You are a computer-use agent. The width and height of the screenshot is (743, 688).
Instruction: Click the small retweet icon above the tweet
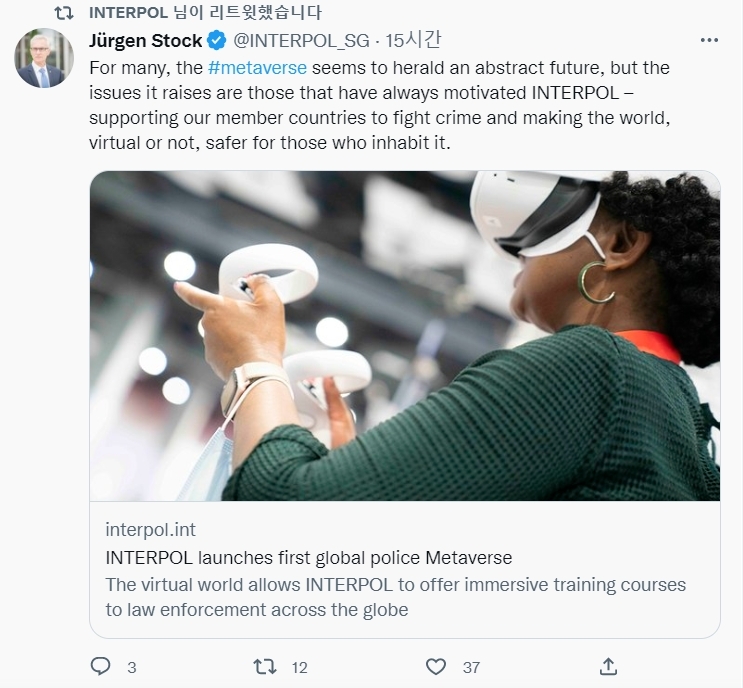[x=62, y=13]
